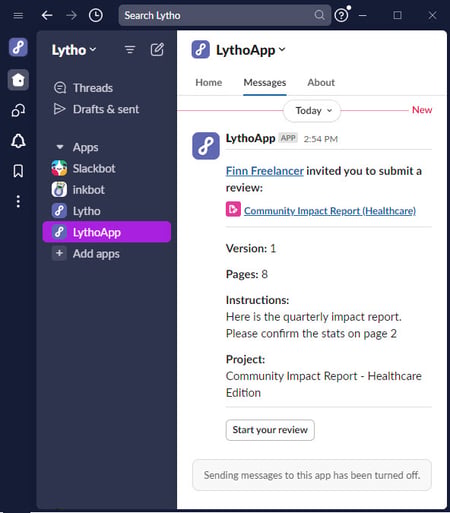Click the Apps section label
Viewport: 450px width, 513px height.
[85, 147]
